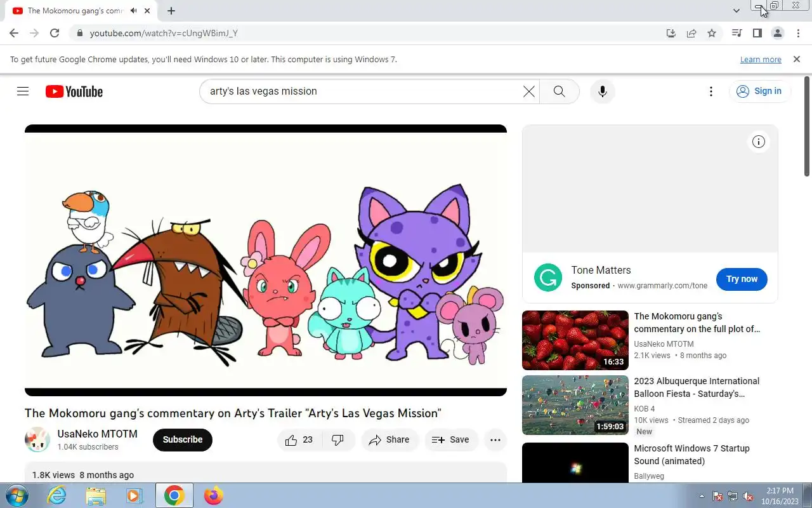Open the UsaNeko MTOTM channel avatar
Viewport: 812px width, 508px height.
click(37, 439)
